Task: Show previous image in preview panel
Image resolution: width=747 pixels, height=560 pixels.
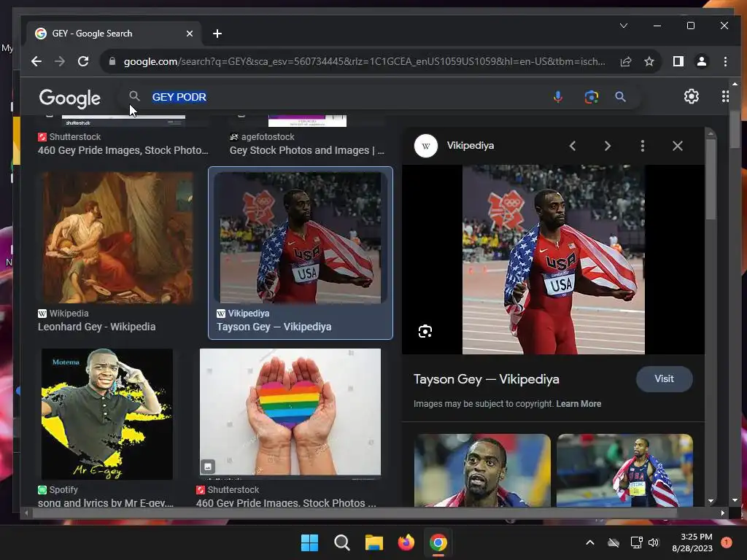Action: (x=573, y=146)
